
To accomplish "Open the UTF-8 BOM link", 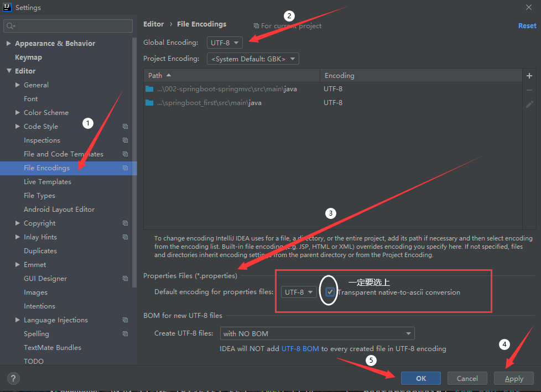I will point(300,348).
